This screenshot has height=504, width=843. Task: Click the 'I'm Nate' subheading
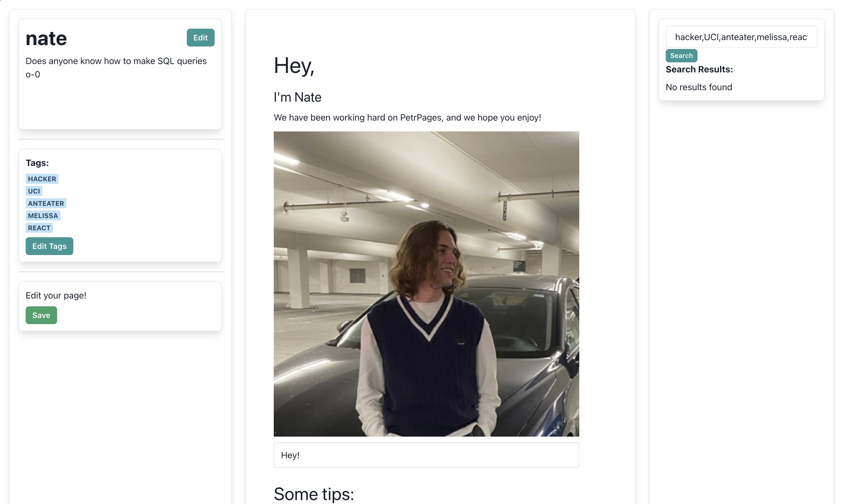(x=297, y=97)
